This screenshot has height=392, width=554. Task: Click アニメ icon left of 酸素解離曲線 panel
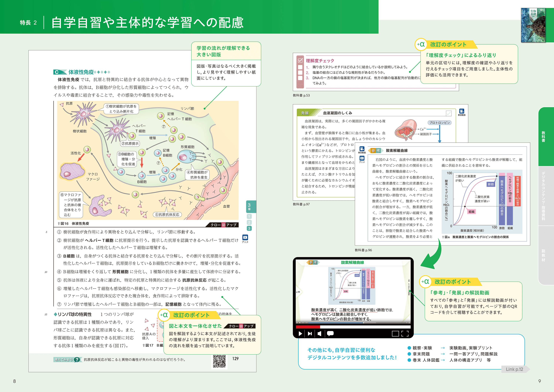pos(362,158)
